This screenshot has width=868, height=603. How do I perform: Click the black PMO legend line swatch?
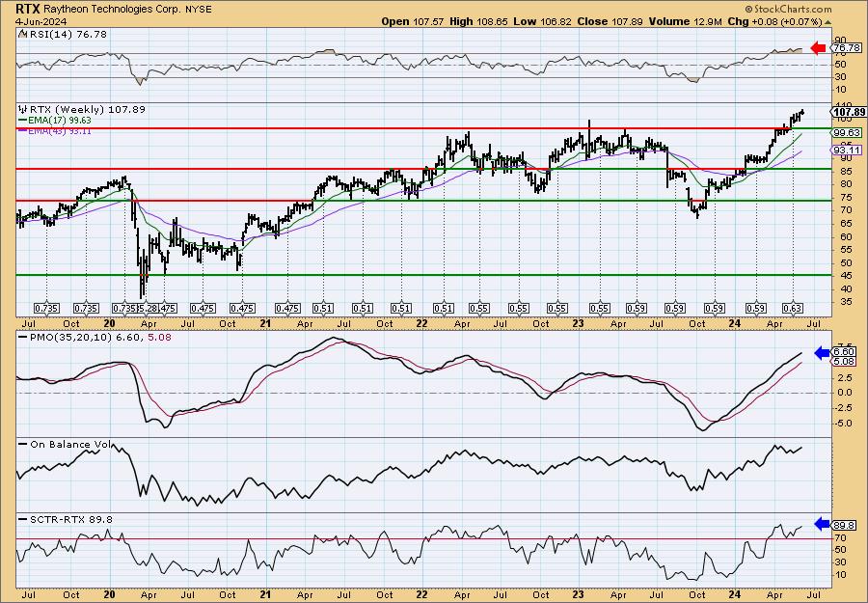click(x=21, y=337)
